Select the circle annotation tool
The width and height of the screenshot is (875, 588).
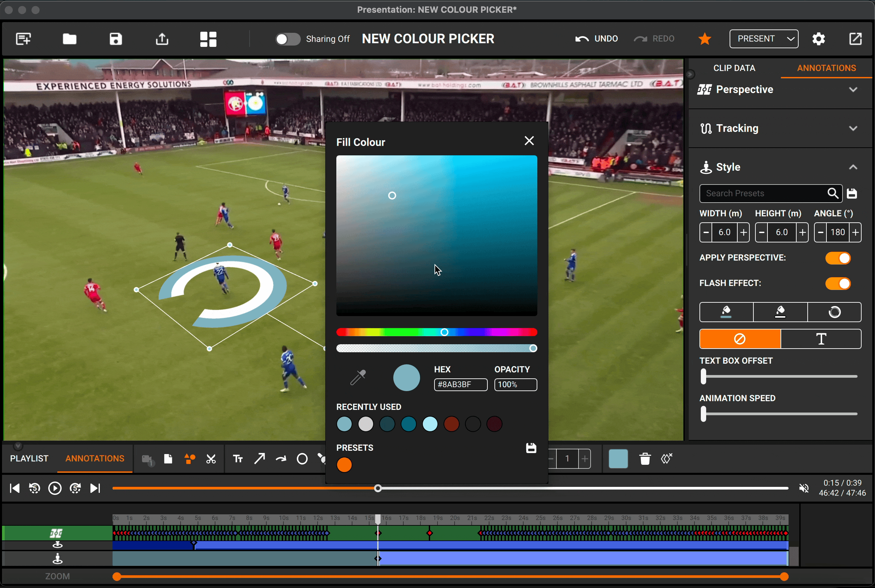[x=302, y=458]
